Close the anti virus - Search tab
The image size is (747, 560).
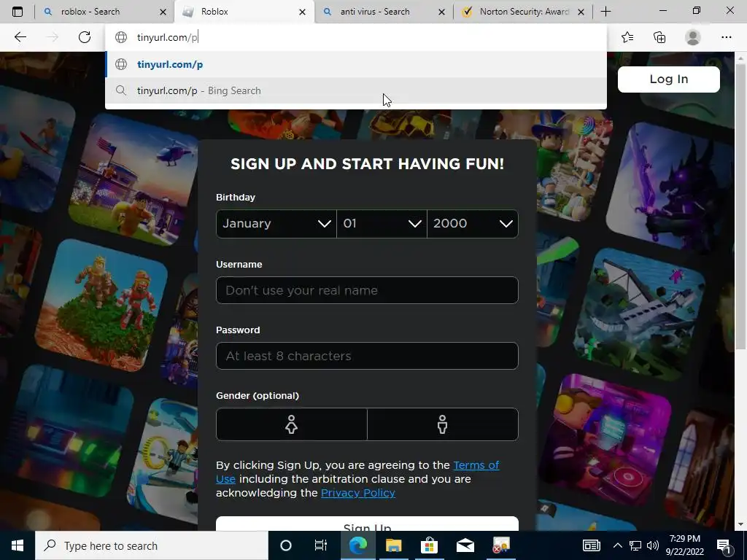(x=441, y=12)
